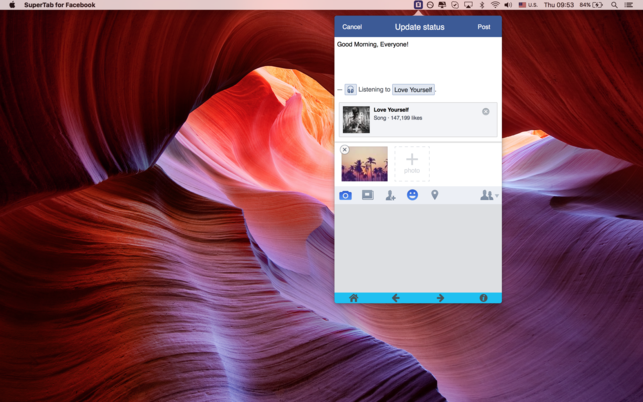The width and height of the screenshot is (643, 402).
Task: Open Spotlight search icon
Action: [614, 5]
